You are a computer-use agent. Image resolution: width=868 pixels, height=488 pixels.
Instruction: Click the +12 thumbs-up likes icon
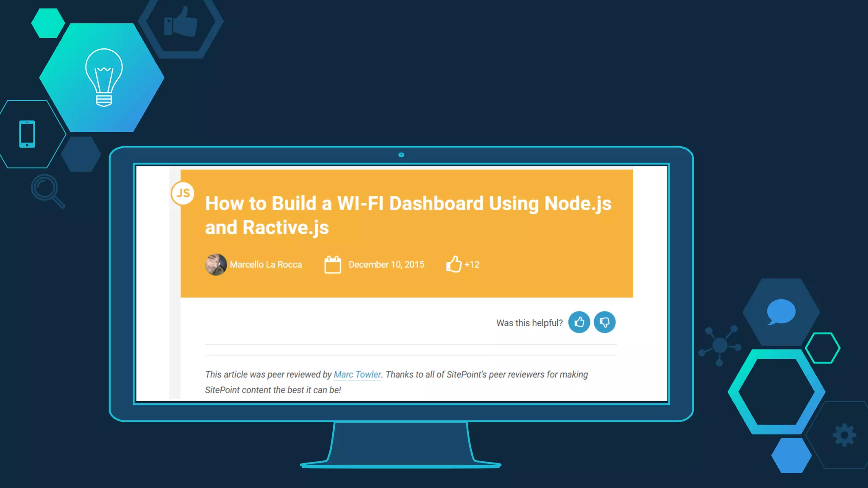tap(453, 264)
